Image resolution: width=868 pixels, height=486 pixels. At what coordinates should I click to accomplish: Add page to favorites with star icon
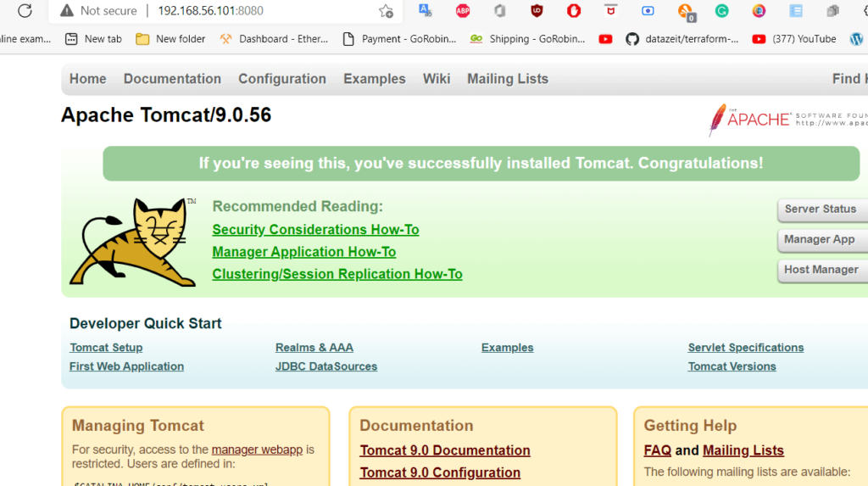click(x=386, y=11)
